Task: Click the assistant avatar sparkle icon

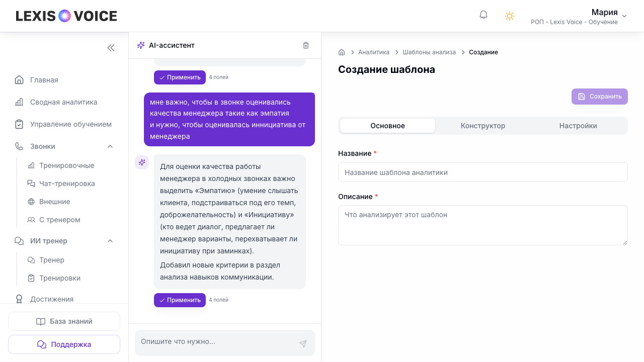Action: click(142, 162)
